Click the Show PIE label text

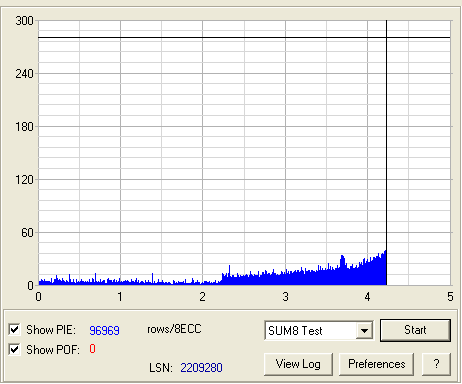point(51,330)
